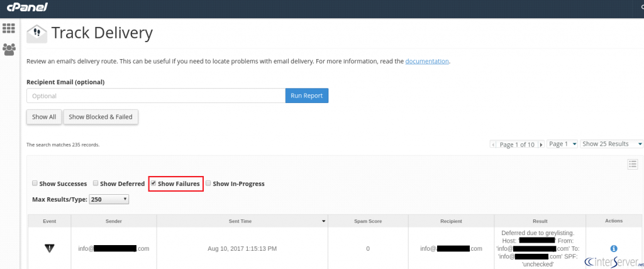Open the Max Results/Type dropdown

[x=108, y=199]
